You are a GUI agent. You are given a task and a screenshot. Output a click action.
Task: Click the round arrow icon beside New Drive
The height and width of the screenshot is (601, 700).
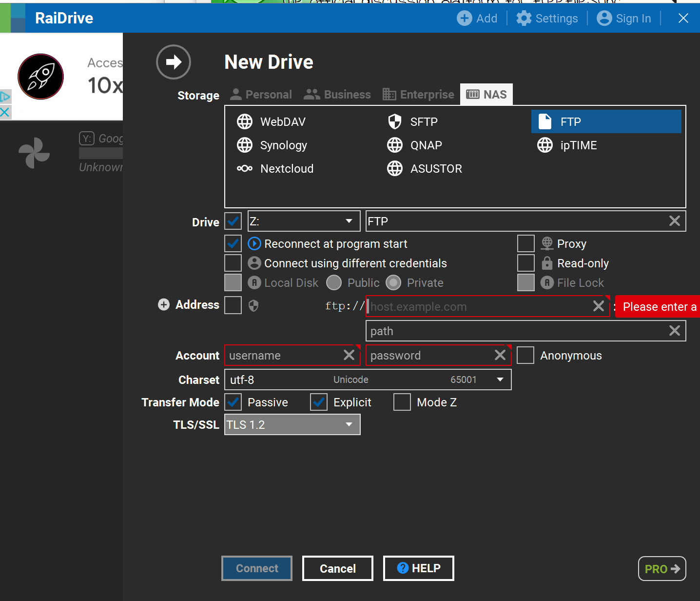[x=173, y=62]
